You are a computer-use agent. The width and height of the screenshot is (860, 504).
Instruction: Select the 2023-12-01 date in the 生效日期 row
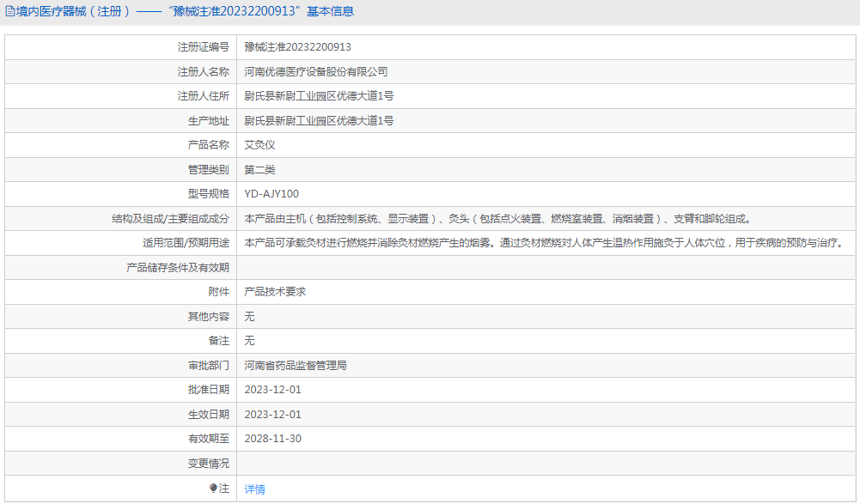pyautogui.click(x=273, y=414)
